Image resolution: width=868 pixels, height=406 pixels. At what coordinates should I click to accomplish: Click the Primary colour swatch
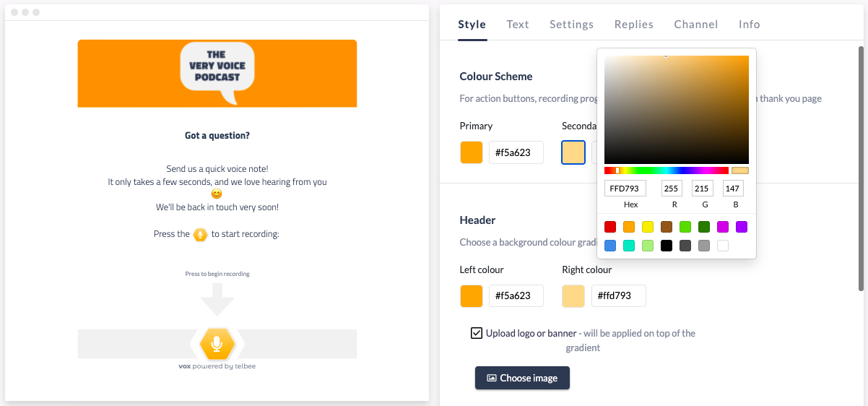[x=472, y=152]
